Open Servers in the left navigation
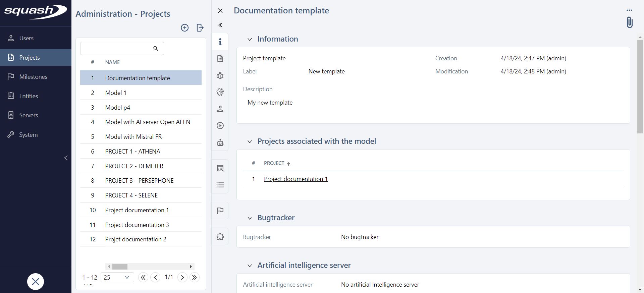 pos(29,115)
